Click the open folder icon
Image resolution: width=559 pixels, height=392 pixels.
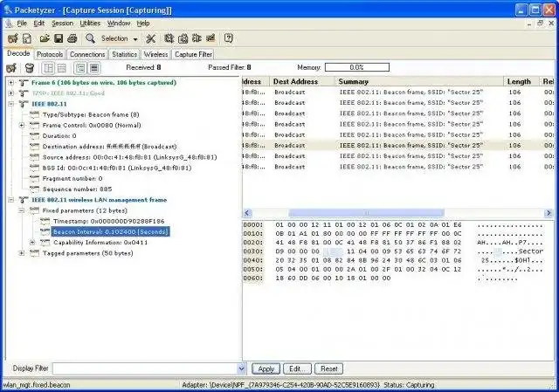(x=45, y=38)
